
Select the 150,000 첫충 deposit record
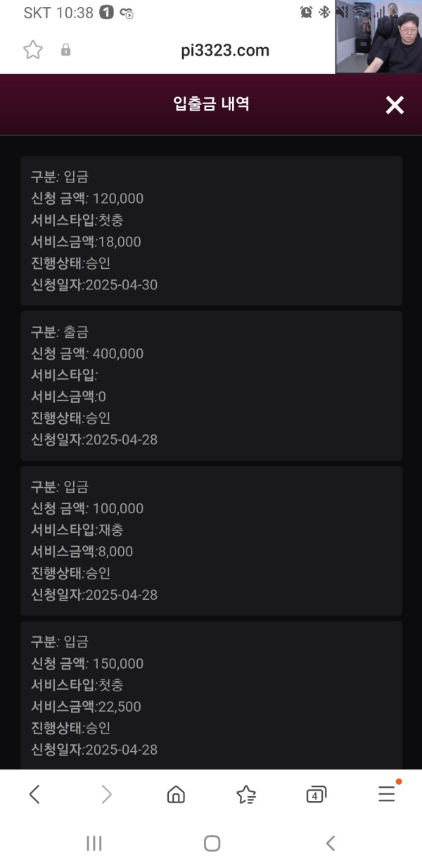[x=211, y=696]
